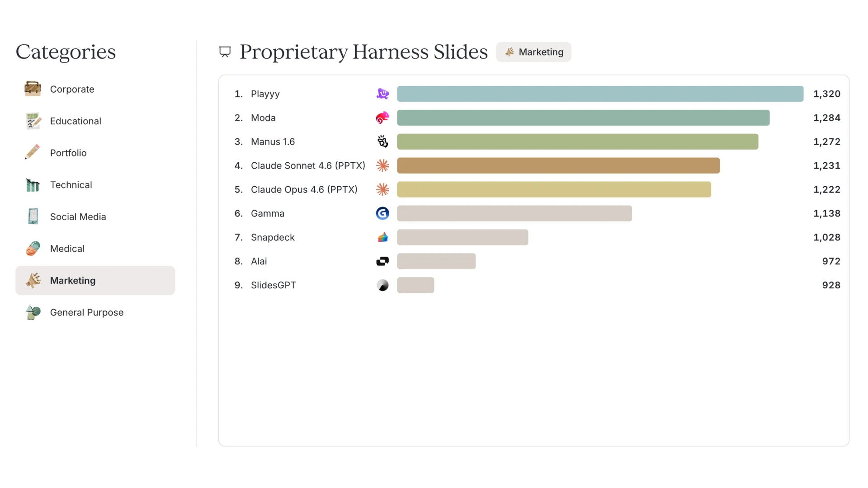Image resolution: width=868 pixels, height=488 pixels.
Task: Click the Manus 1.6 score bar
Action: (578, 142)
